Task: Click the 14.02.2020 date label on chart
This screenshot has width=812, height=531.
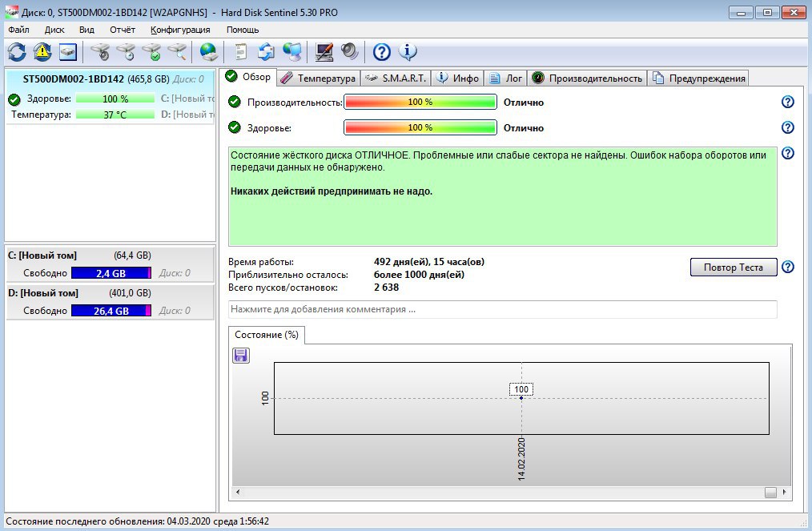Action: pyautogui.click(x=521, y=458)
